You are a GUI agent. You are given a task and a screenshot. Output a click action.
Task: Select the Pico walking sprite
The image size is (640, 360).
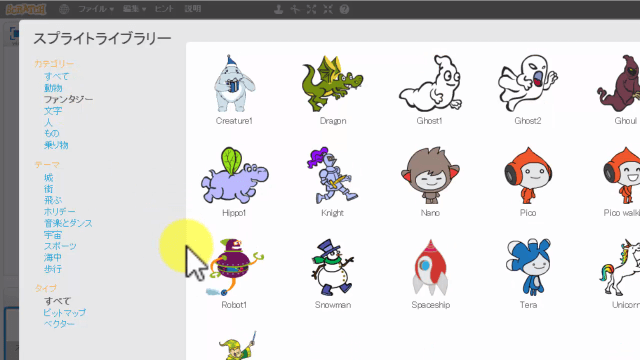[622, 182]
